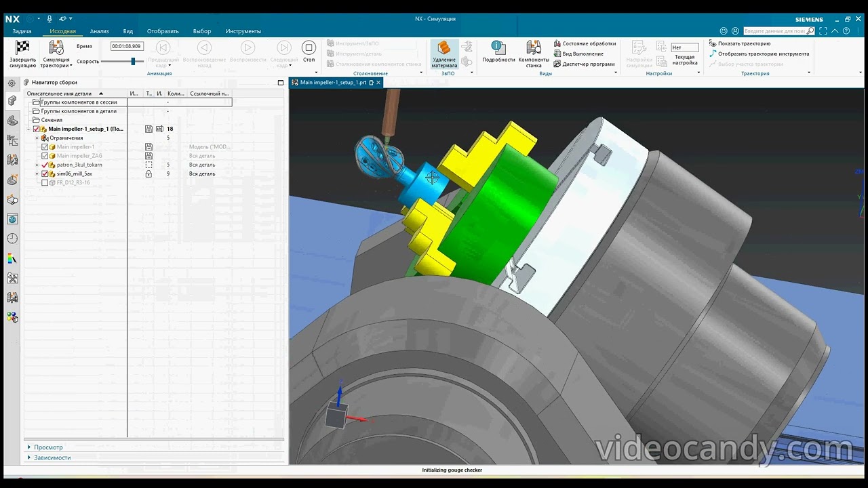Toggle checkbox for Main impeller-1
Screen dimensions: 868x488
point(45,147)
